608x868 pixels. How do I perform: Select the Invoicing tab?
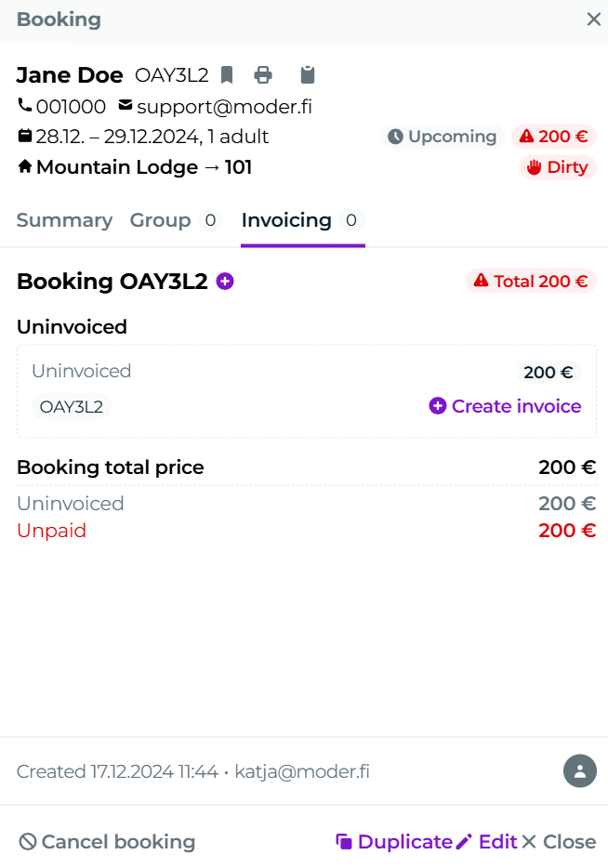(286, 220)
